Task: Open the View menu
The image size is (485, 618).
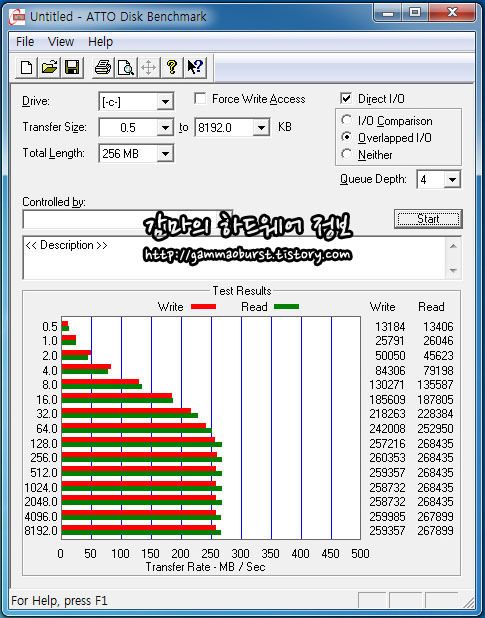Action: pyautogui.click(x=61, y=41)
